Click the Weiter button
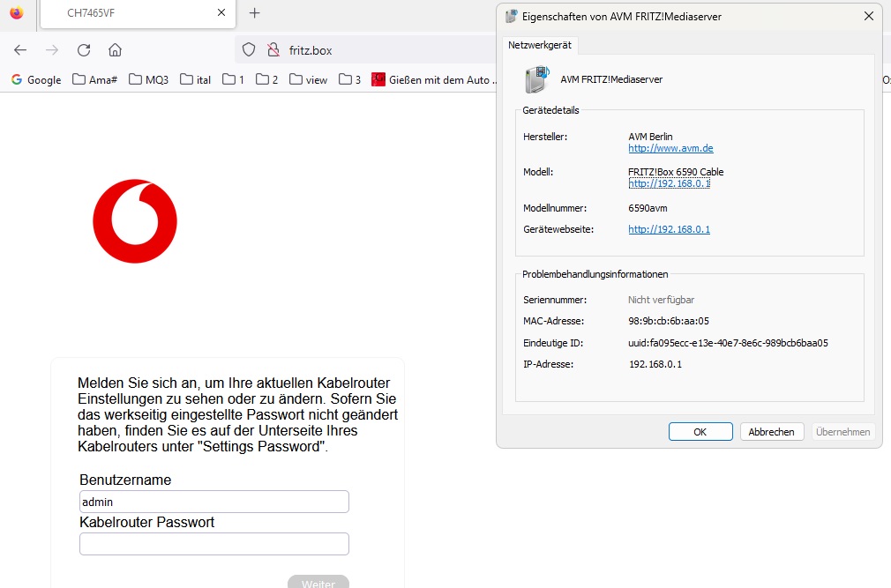The height and width of the screenshot is (588, 891). coord(318,583)
